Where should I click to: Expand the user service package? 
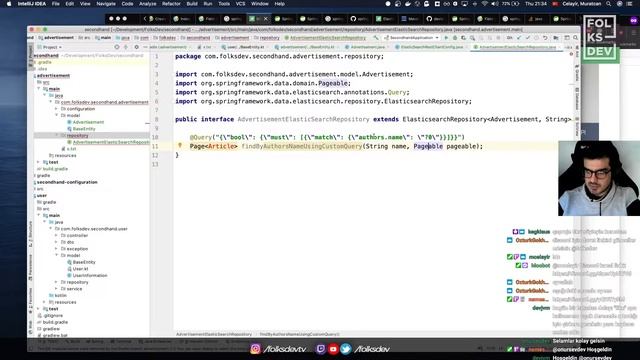[56, 289]
